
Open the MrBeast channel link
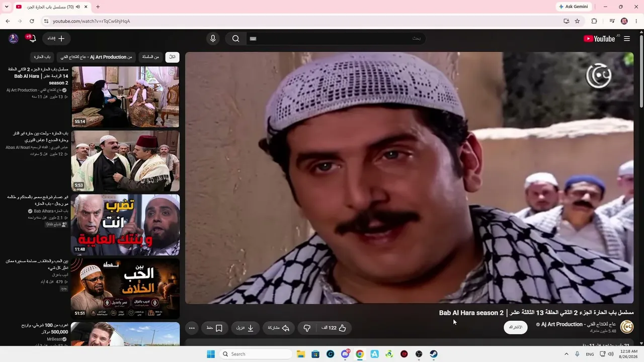tap(57, 339)
